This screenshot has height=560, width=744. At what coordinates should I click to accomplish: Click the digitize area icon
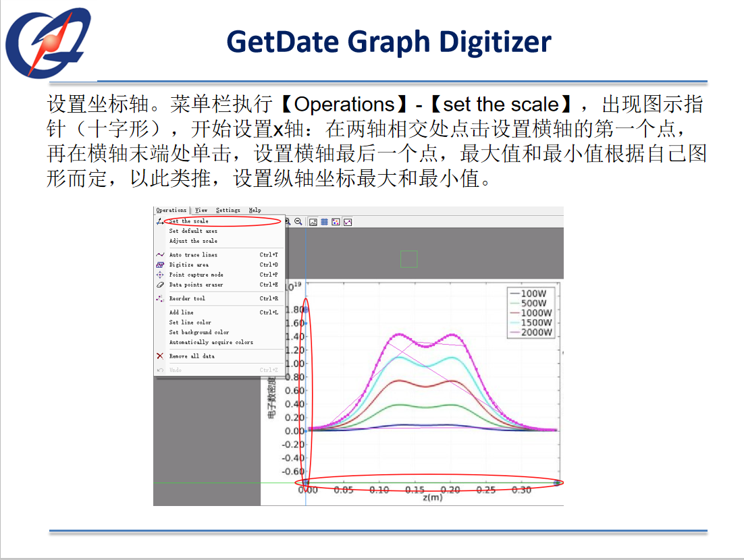coord(160,264)
